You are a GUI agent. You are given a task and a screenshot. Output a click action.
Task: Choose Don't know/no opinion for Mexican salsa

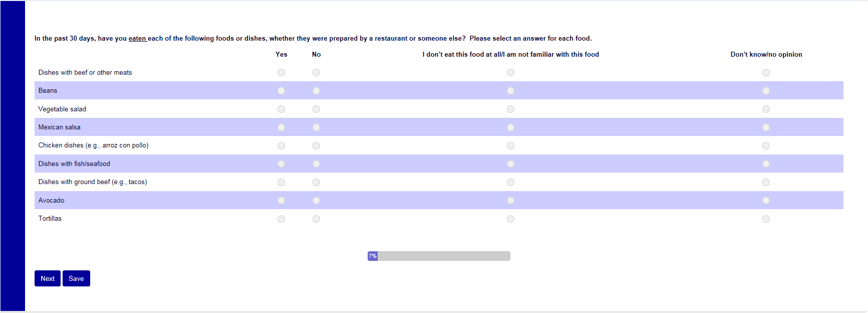(766, 127)
